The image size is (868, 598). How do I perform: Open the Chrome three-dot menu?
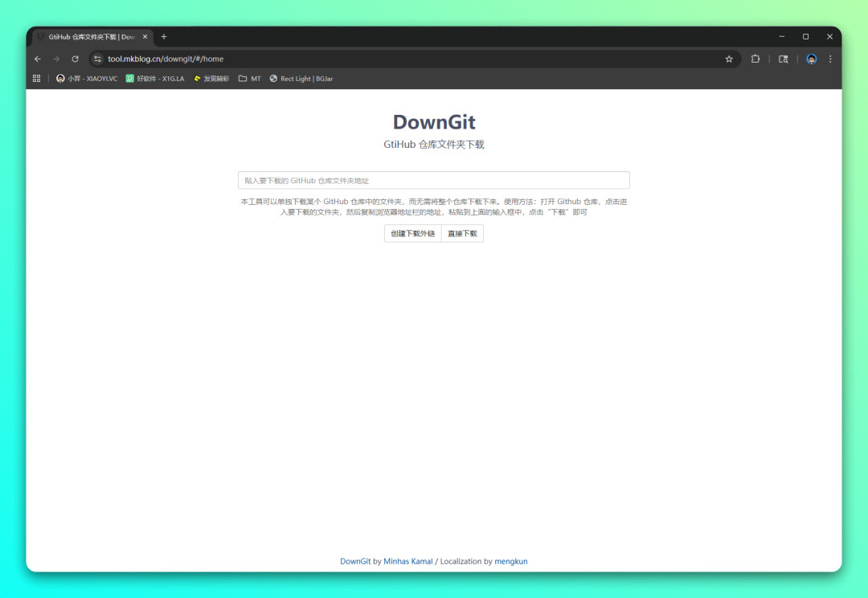click(830, 59)
